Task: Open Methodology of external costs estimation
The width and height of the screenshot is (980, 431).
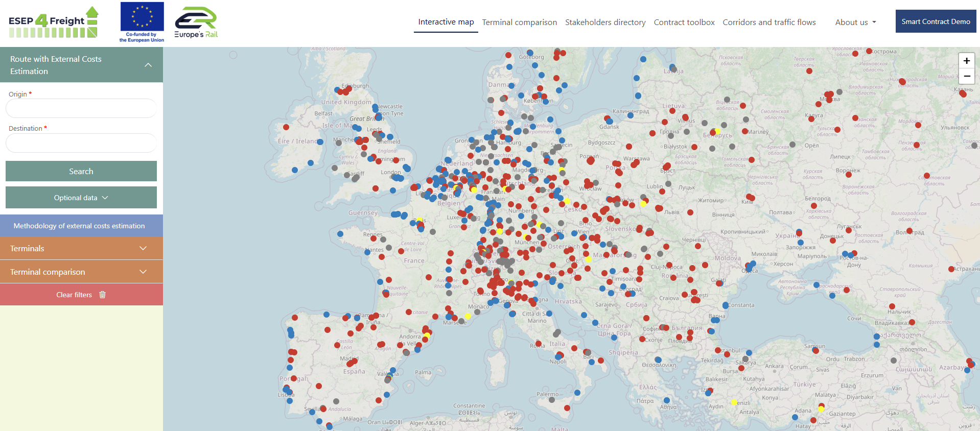Action: [x=79, y=226]
